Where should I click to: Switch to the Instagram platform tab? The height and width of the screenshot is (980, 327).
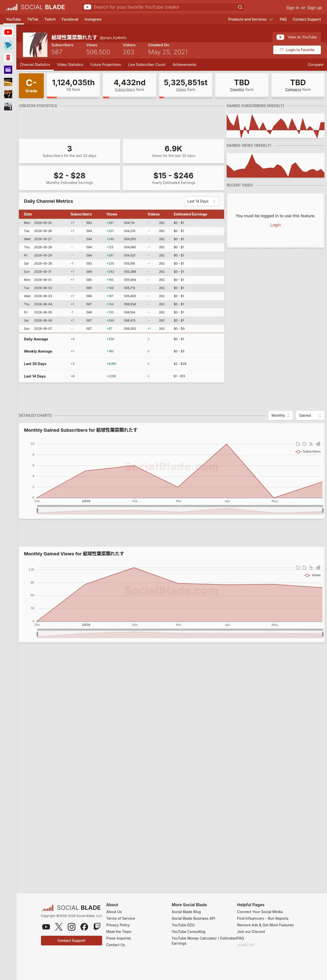[93, 19]
